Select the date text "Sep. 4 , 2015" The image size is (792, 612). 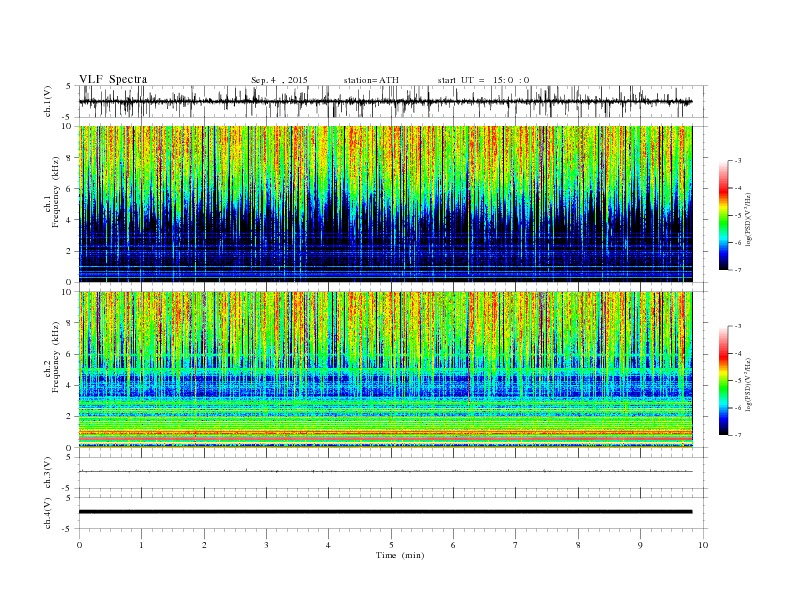(279, 80)
